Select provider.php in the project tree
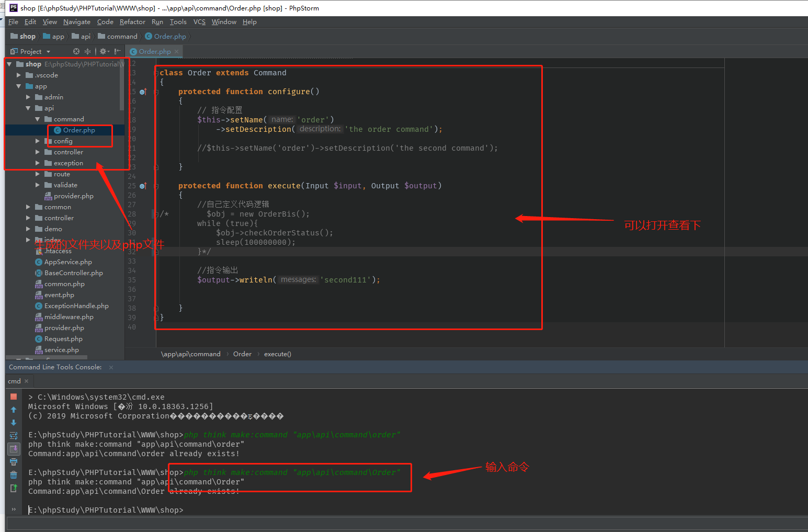This screenshot has width=808, height=532. pyautogui.click(x=73, y=196)
